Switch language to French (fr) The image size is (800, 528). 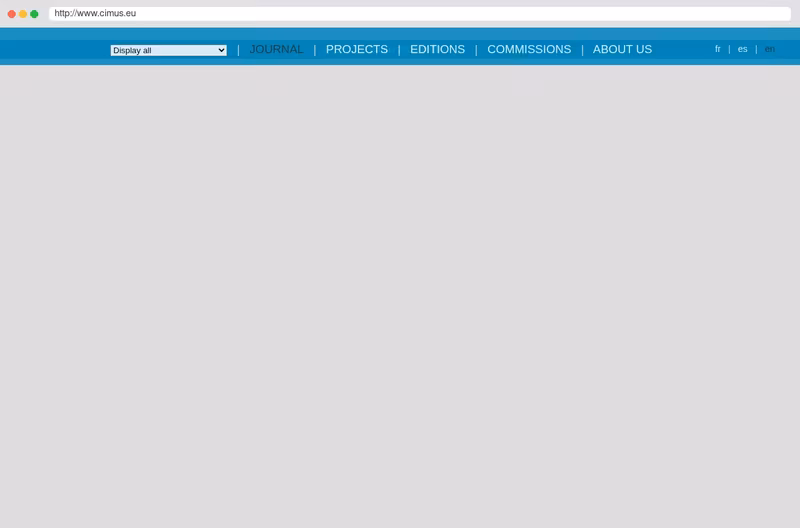(x=717, y=49)
